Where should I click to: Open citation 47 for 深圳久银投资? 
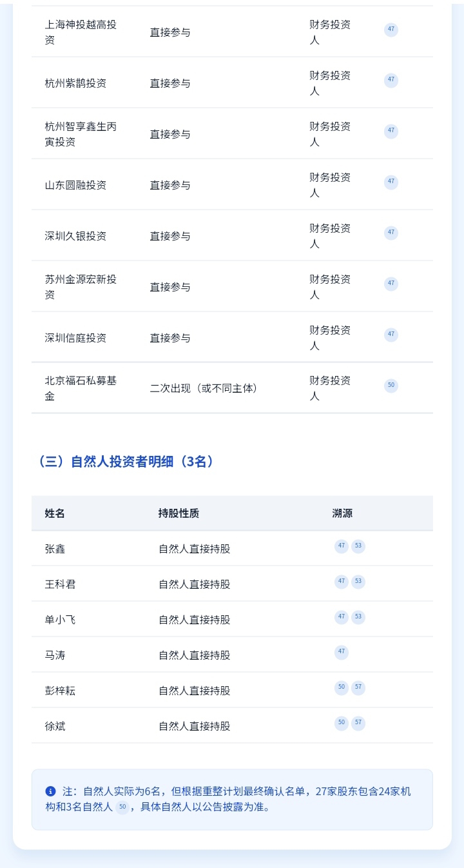(391, 233)
